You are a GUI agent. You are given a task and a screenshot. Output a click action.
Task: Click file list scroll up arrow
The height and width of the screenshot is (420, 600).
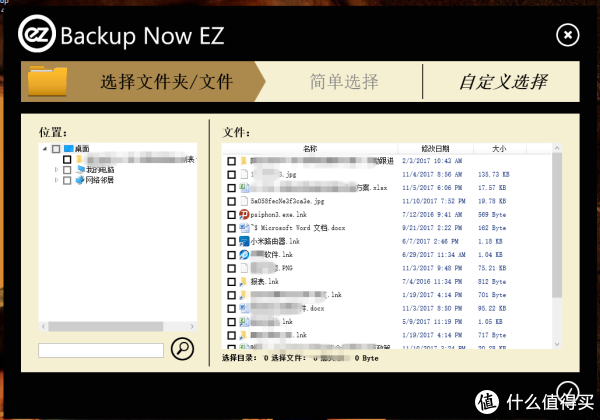(557, 148)
